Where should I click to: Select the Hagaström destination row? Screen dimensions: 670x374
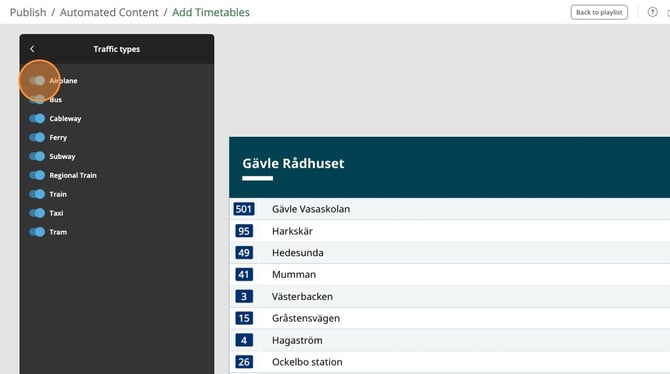coord(450,340)
